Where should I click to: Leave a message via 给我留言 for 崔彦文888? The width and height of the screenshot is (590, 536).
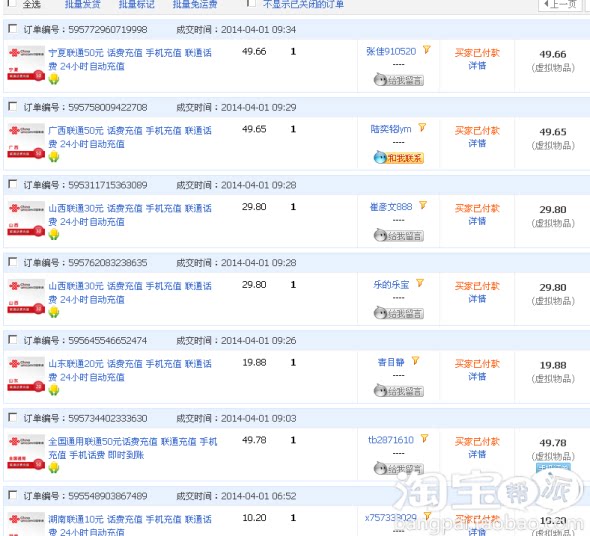click(399, 236)
